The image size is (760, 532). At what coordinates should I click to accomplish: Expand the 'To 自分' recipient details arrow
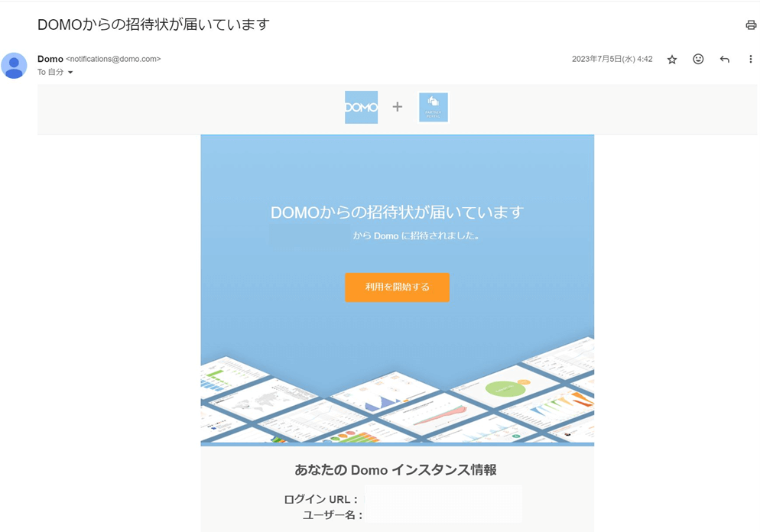pos(70,72)
